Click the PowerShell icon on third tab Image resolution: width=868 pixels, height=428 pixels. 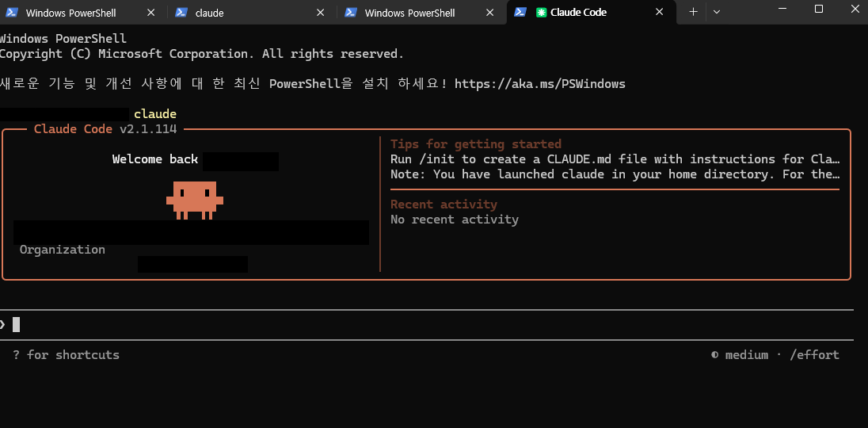350,12
